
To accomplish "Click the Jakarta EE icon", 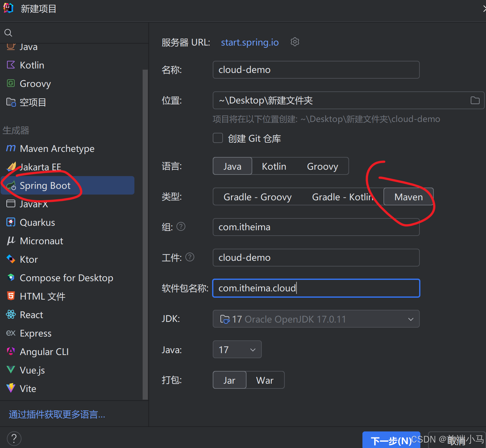I will [x=11, y=167].
